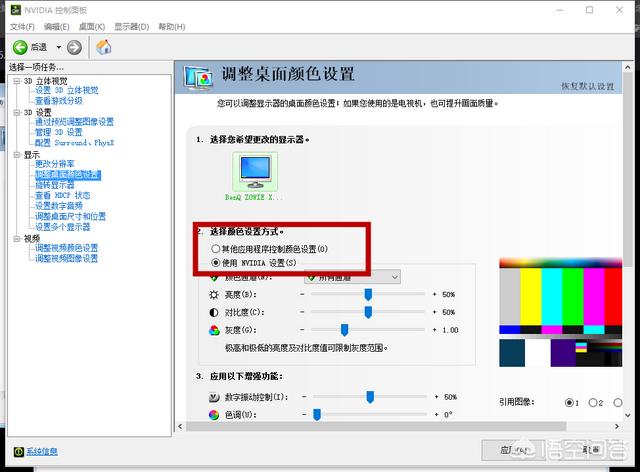This screenshot has height=472, width=640.
Task: Open 查看 HDCP 状态 in the tree
Action: click(62, 196)
